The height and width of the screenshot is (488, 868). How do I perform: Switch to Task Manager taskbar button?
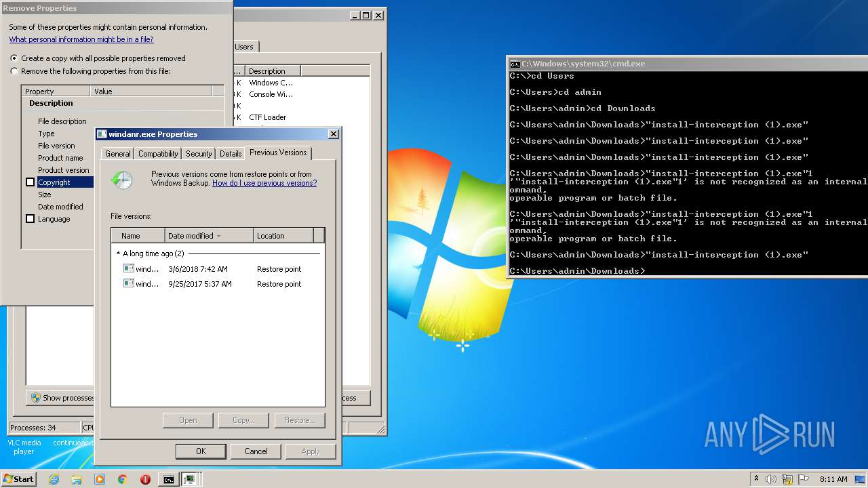click(x=190, y=479)
